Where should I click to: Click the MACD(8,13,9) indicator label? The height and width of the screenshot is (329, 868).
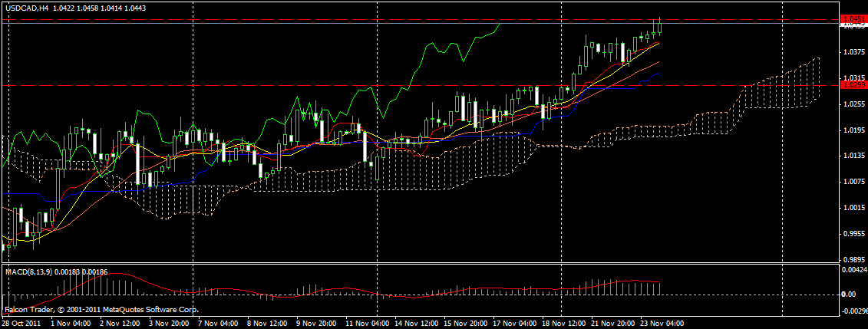[30, 271]
